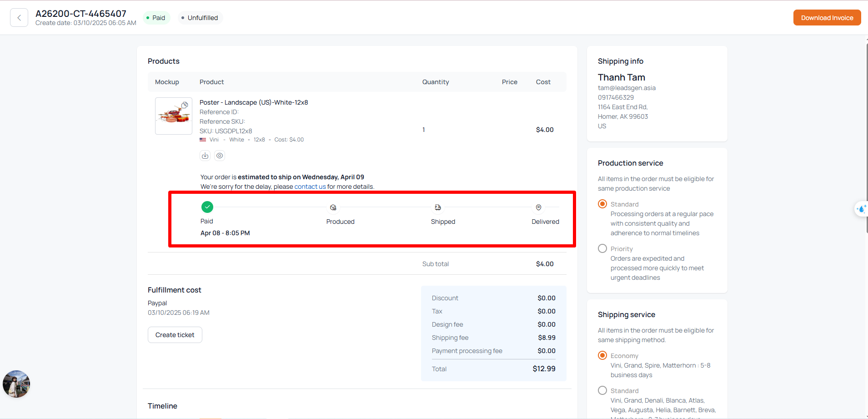Click the back arrow next to order ID
This screenshot has width=868, height=419.
coord(19,18)
